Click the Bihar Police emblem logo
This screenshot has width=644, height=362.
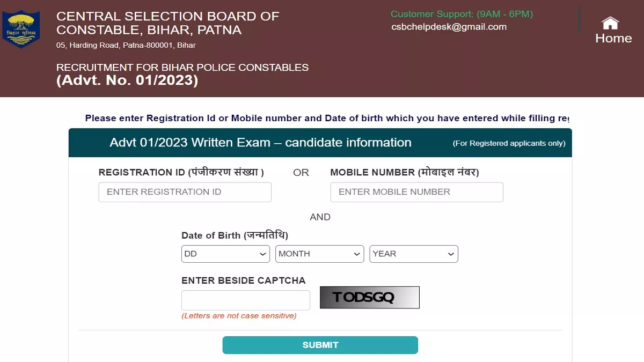pos(21,29)
